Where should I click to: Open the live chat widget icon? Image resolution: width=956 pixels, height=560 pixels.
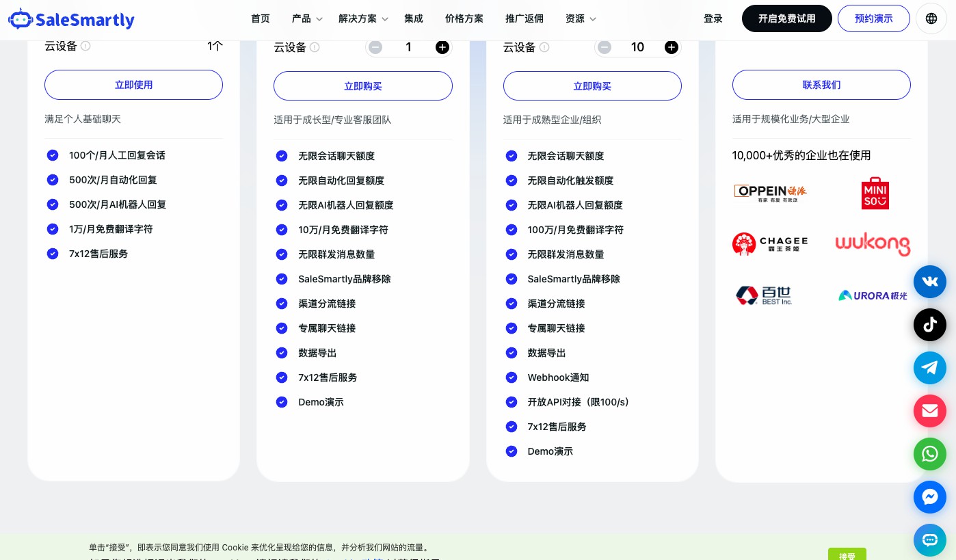pyautogui.click(x=929, y=539)
